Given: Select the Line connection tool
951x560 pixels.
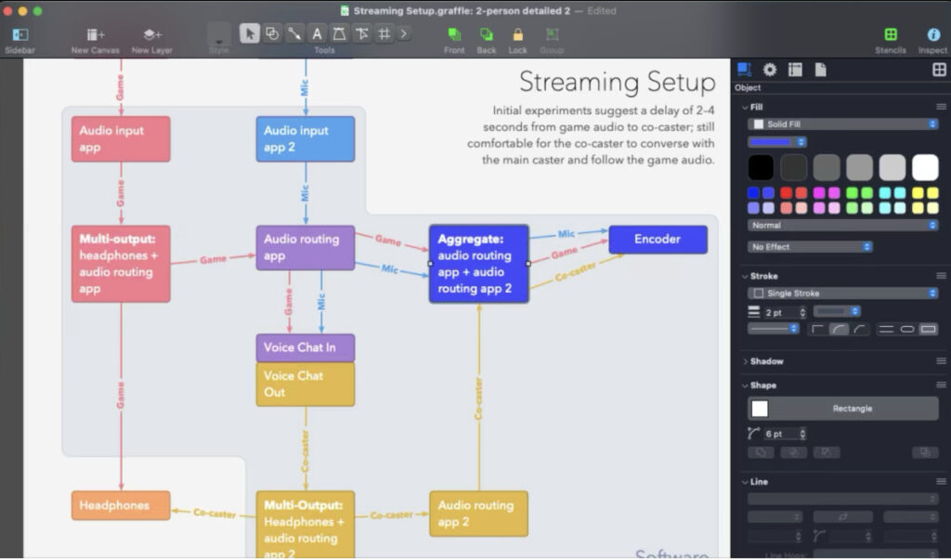Looking at the screenshot, I should coord(294,34).
